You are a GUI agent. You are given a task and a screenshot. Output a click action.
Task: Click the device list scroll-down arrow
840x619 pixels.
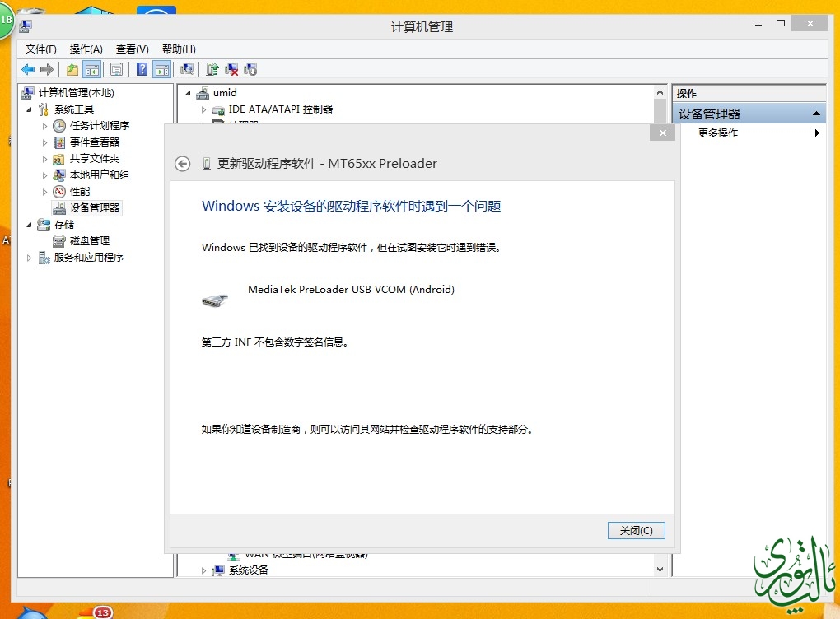click(660, 570)
